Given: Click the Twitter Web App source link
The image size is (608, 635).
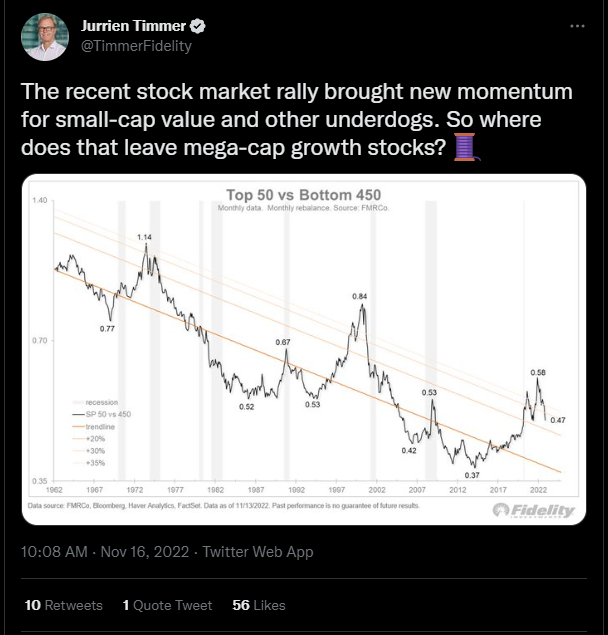Looking at the screenshot, I should [x=258, y=552].
